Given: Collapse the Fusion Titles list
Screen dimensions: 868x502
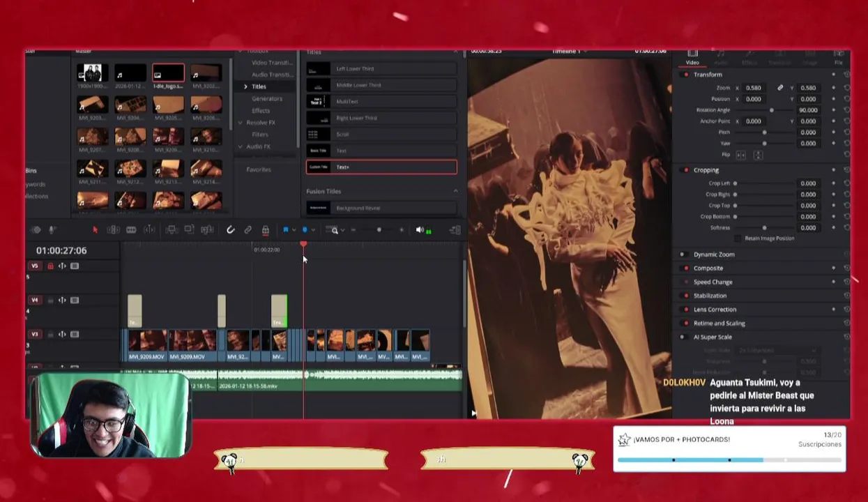Looking at the screenshot, I should click(455, 191).
